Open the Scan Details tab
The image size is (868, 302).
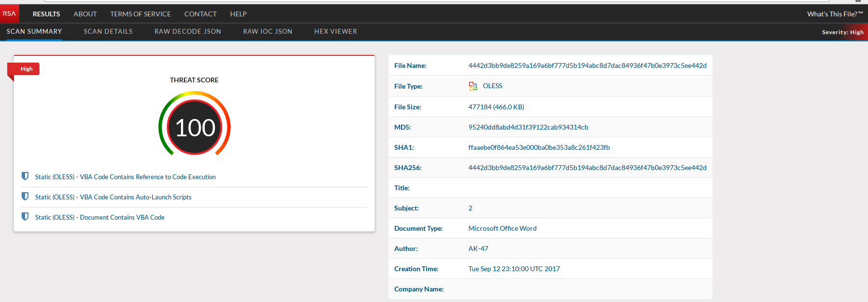tap(108, 31)
